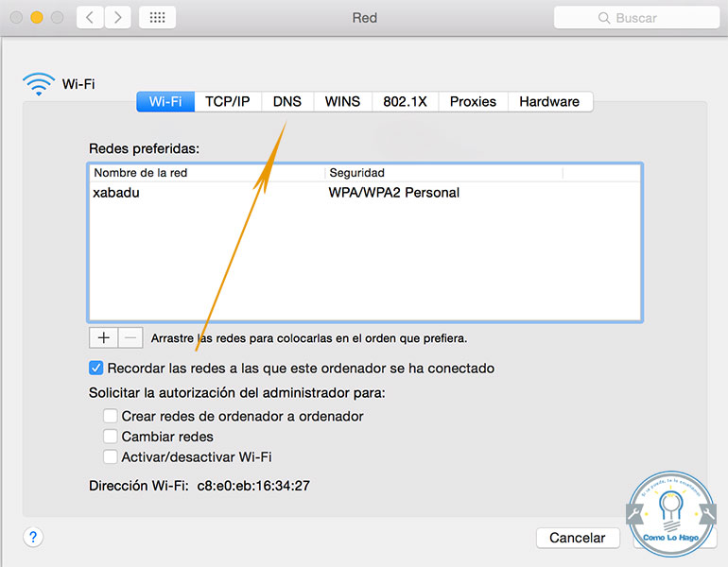Select the Proxies tab
The image size is (728, 567).
473,101
